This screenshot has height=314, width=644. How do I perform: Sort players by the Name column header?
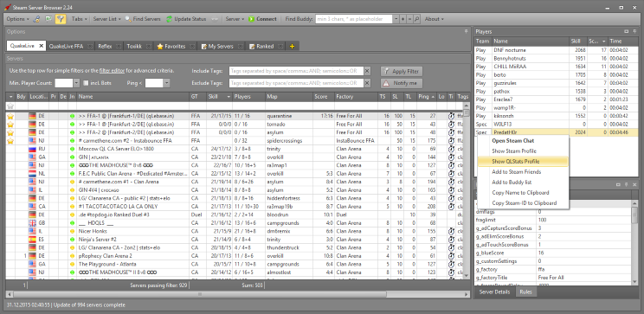[531, 42]
